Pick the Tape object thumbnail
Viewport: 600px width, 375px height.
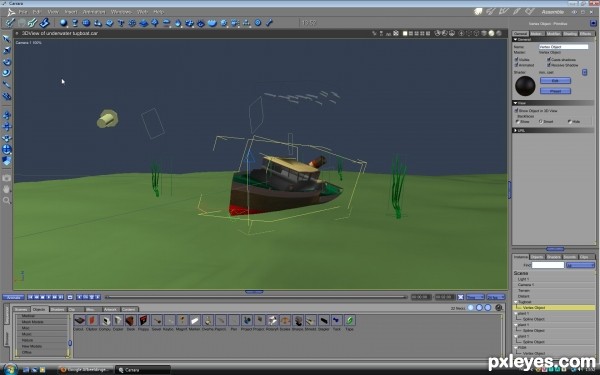(349, 320)
